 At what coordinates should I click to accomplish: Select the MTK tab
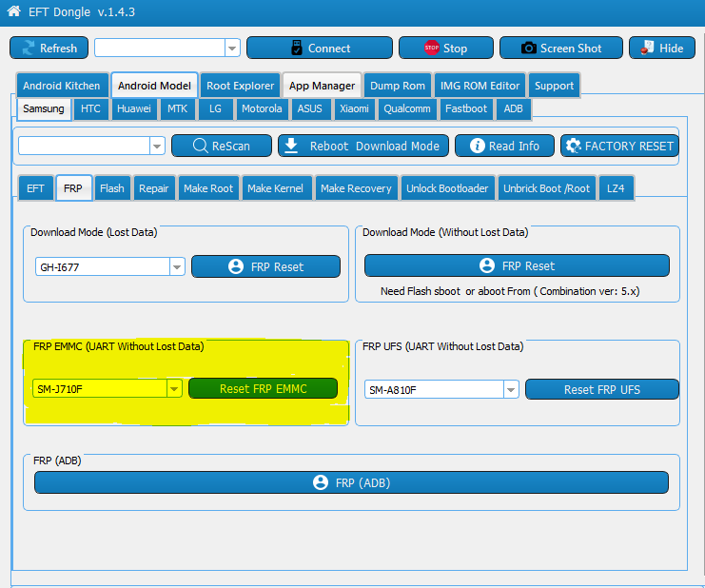pyautogui.click(x=177, y=108)
